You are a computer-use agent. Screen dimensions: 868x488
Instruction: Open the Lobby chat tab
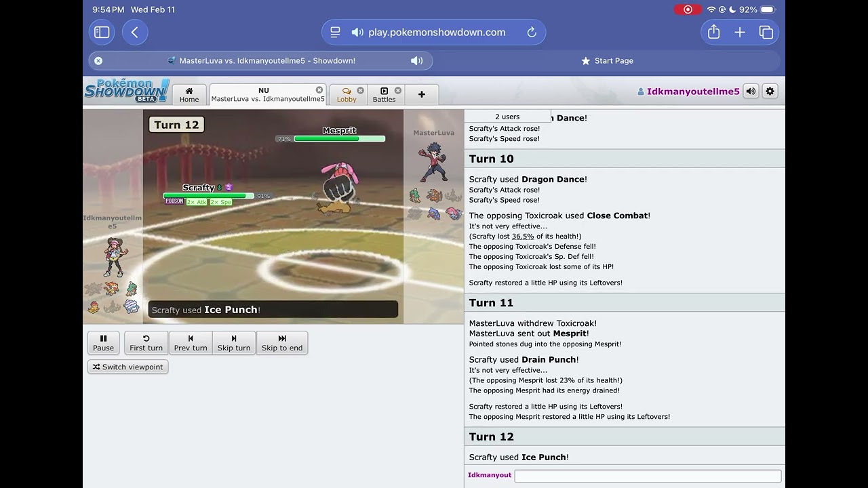click(347, 94)
